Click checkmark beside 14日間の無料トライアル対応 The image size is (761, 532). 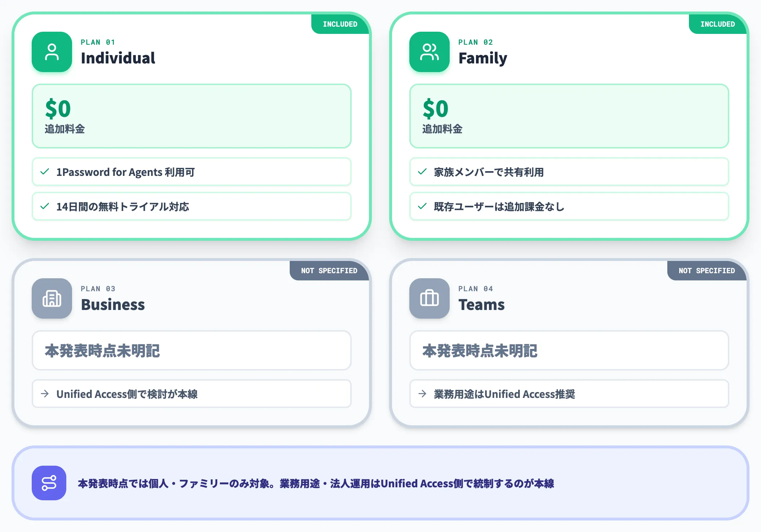[x=45, y=206]
